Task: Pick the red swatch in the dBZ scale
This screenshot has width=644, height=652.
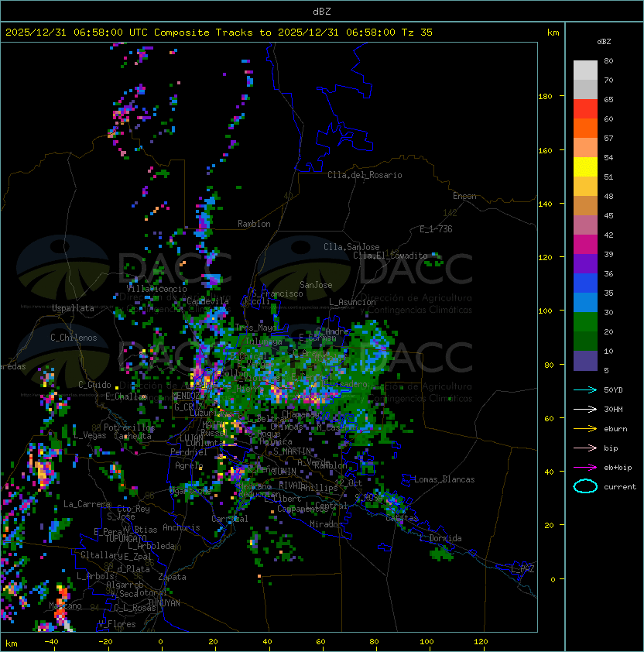Action: [585, 109]
